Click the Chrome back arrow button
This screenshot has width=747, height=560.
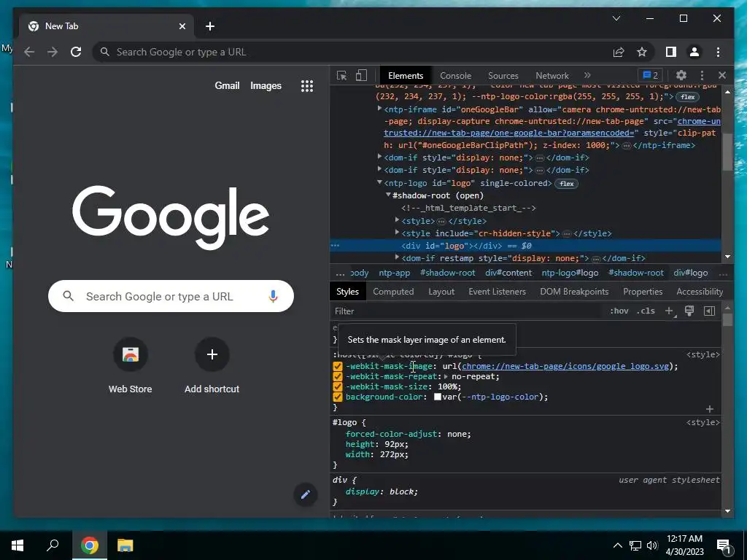[x=29, y=52]
